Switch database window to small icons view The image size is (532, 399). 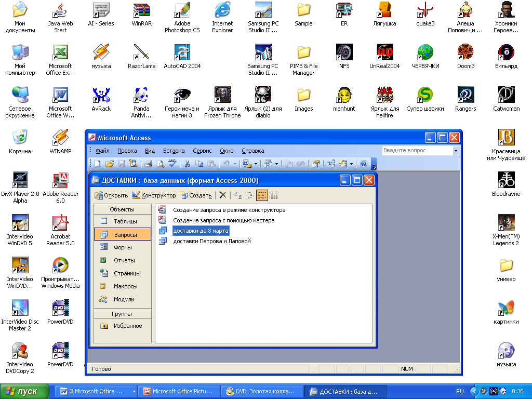tap(250, 195)
